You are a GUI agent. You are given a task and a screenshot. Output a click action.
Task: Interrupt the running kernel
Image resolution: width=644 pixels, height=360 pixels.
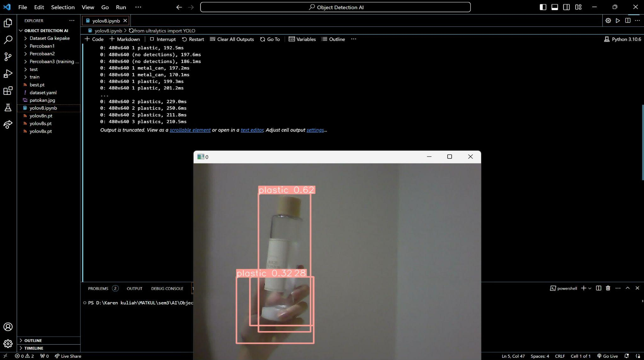tap(163, 39)
